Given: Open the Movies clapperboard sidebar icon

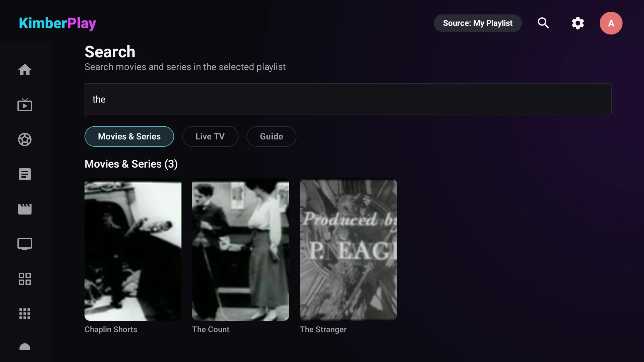Looking at the screenshot, I should [25, 209].
